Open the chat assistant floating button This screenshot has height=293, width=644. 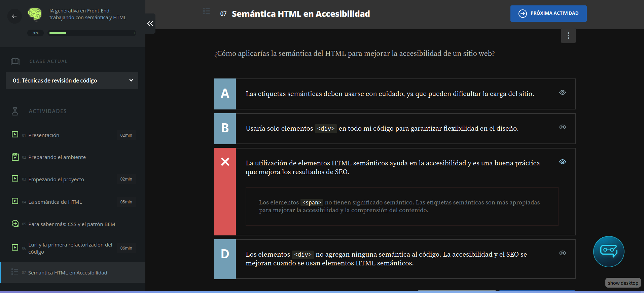coord(609,252)
